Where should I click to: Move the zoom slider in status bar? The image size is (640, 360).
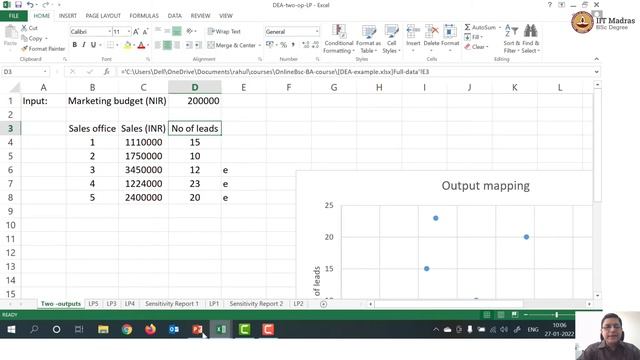click(x=556, y=315)
